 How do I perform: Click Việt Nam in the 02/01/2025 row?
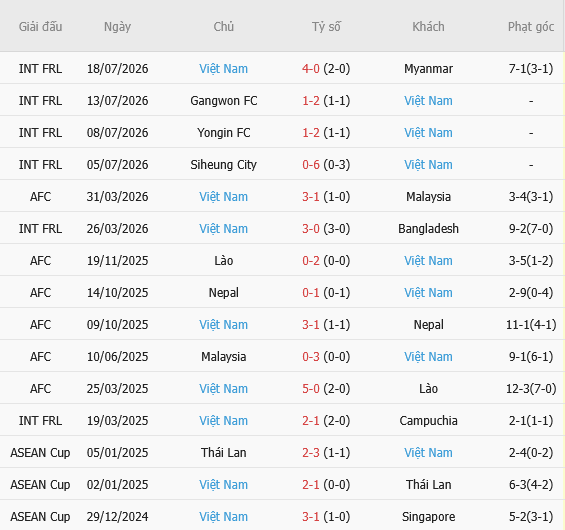pyautogui.click(x=223, y=485)
